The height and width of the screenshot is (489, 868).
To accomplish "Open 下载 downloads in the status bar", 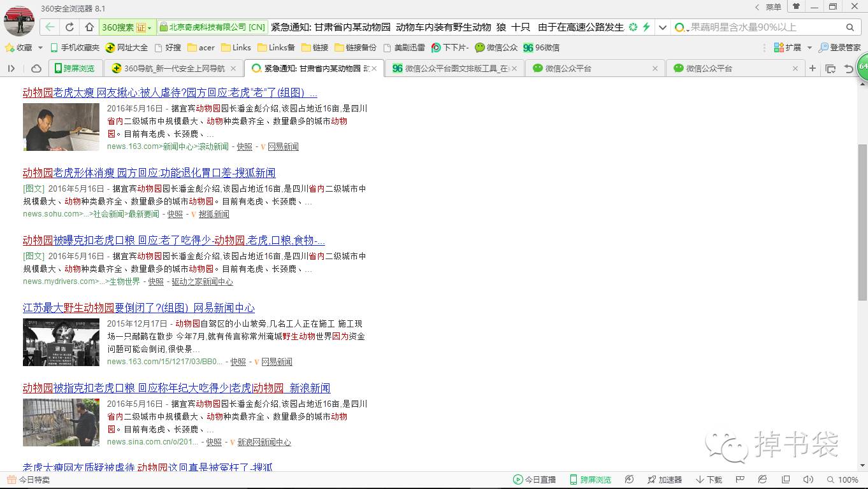I will (709, 479).
